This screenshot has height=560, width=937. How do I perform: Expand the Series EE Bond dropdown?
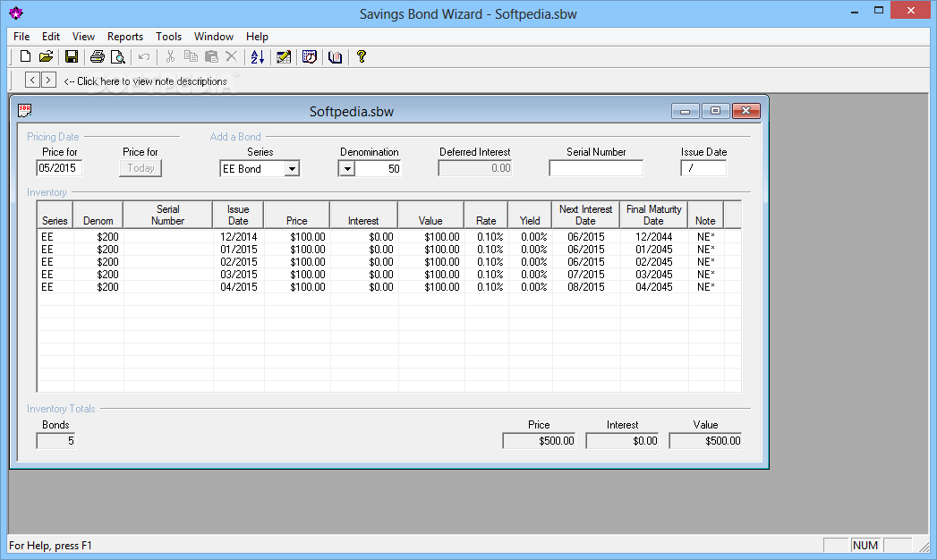[292, 169]
